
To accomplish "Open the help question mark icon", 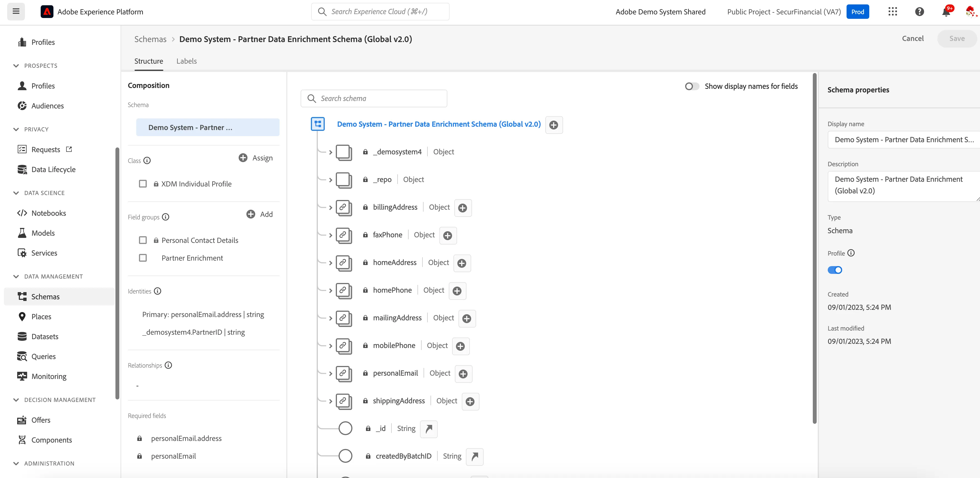I will [x=919, y=12].
